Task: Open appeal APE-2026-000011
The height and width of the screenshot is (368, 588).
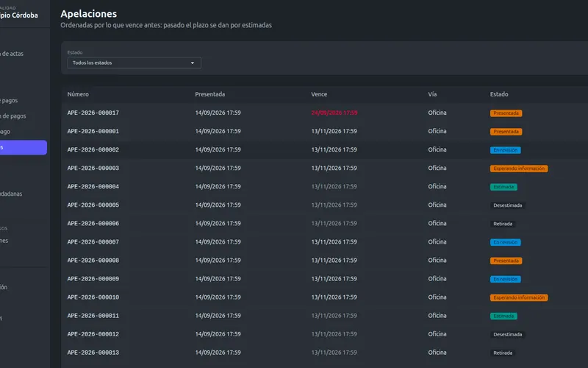Action: click(93, 316)
